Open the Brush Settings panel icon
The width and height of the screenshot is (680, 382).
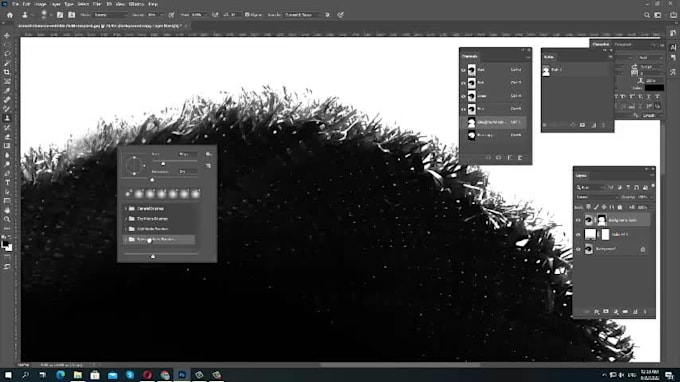(60, 15)
